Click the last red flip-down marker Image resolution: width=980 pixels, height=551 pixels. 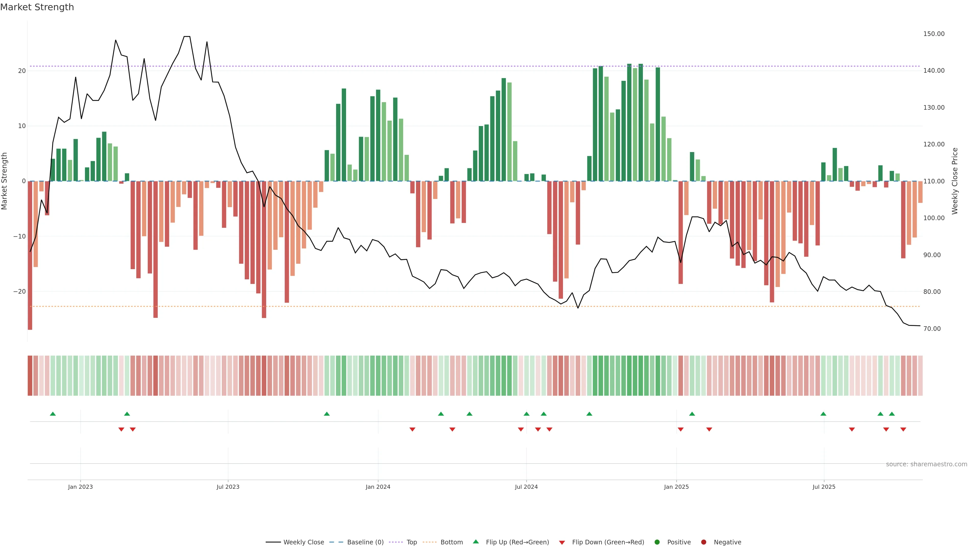point(903,429)
